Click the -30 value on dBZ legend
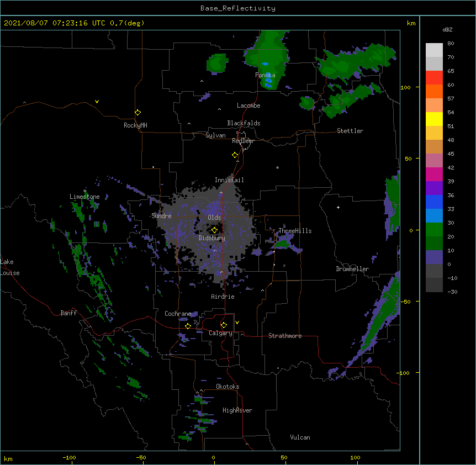476x465 pixels. tap(452, 292)
